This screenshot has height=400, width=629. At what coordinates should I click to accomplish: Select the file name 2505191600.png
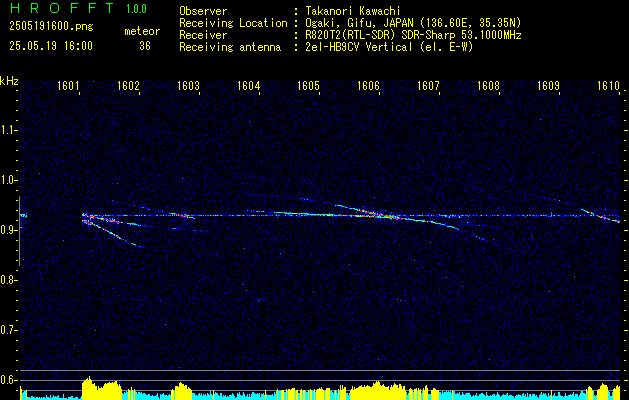point(51,27)
